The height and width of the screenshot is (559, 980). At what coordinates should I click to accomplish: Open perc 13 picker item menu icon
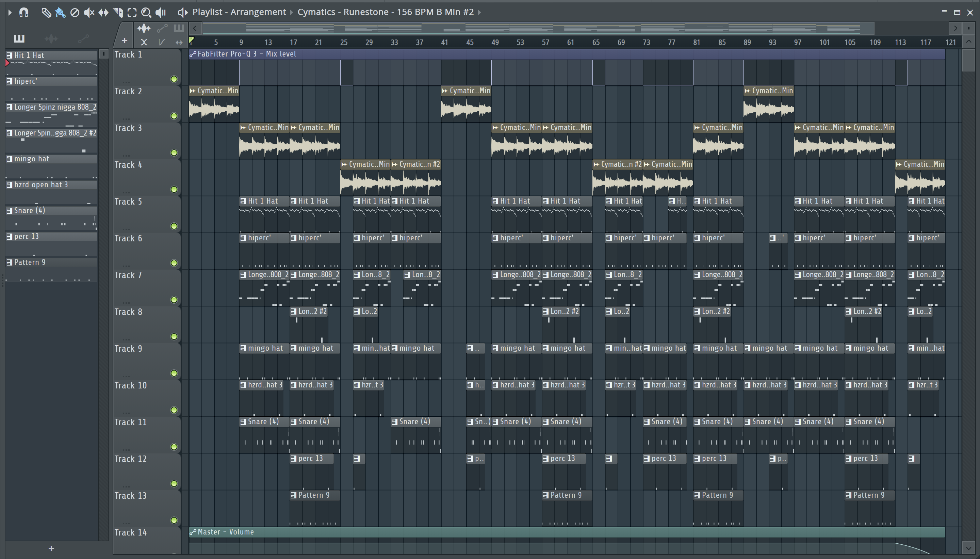(x=10, y=237)
